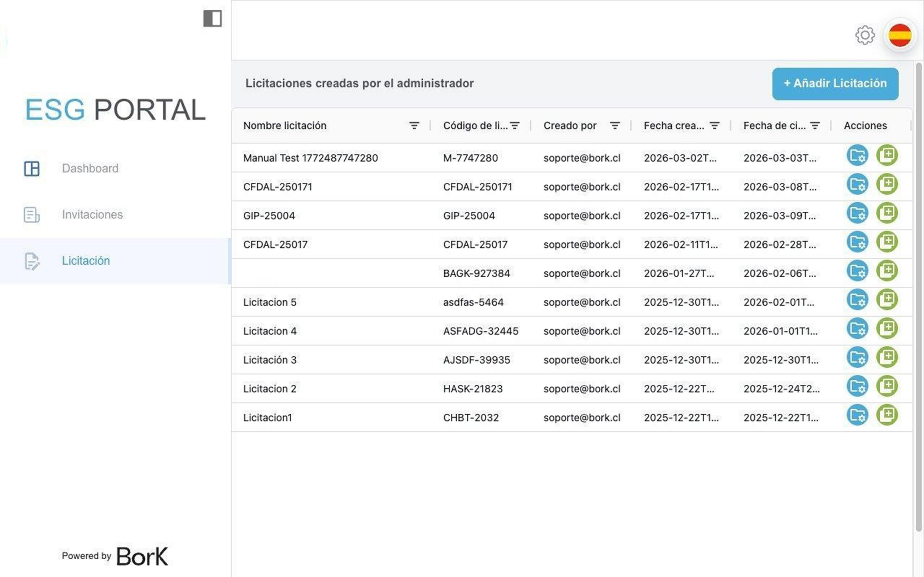Click the green add-copy icon for Licitacion 5 row

[x=886, y=300]
